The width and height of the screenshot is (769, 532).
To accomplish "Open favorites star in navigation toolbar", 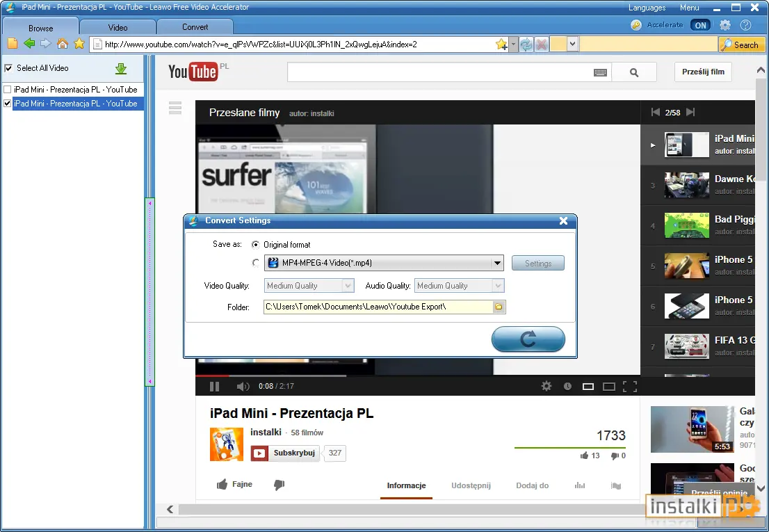I will [79, 44].
